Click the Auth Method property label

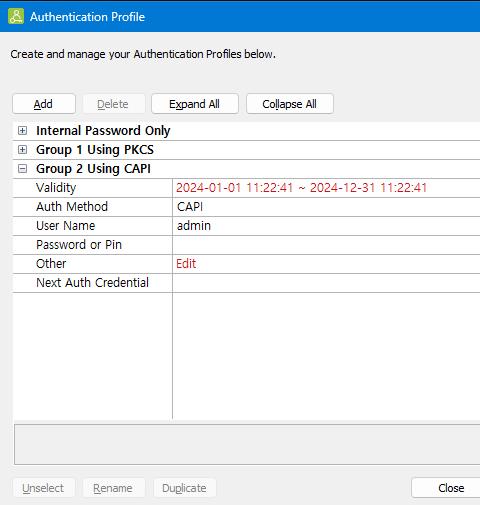click(72, 207)
